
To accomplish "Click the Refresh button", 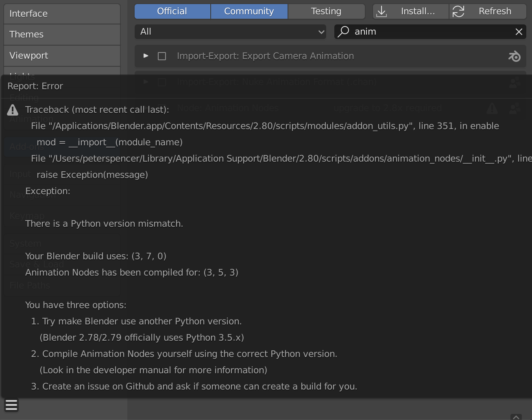I will pos(488,11).
